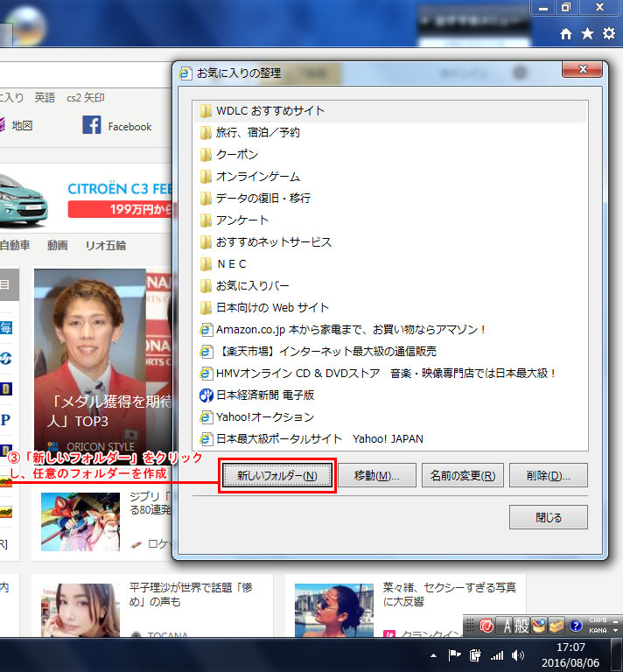Select the WDLC おすすめサイト folder
The width and height of the screenshot is (623, 672).
269,111
